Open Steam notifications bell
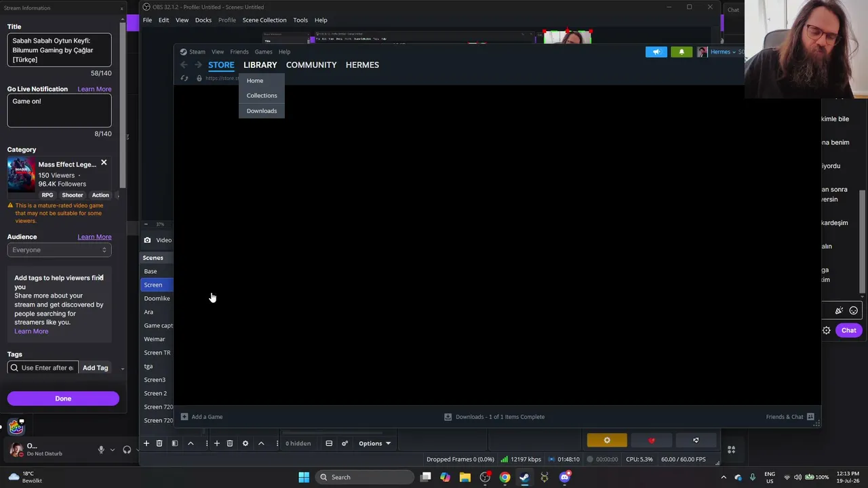Screen dimensions: 868x488 pos(682,52)
